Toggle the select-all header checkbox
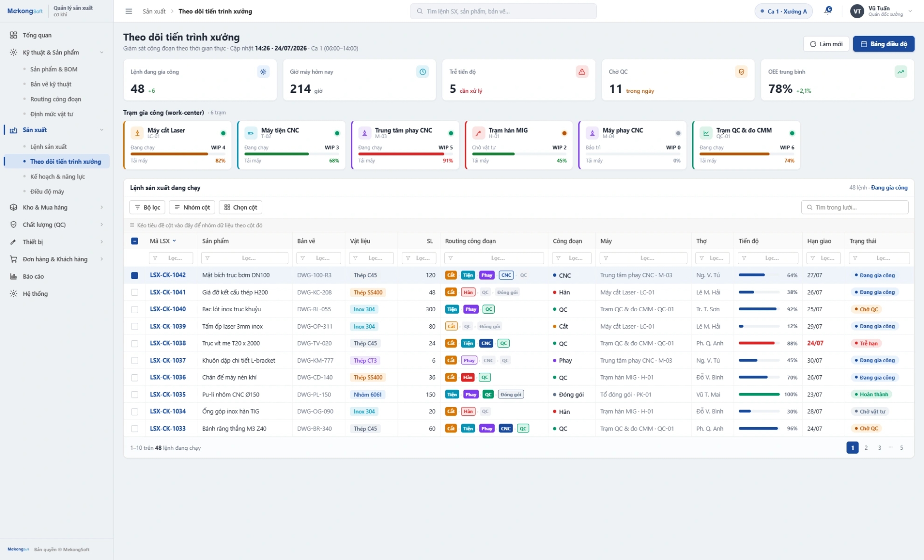Screen dimensions: 924x560 (x=135, y=241)
